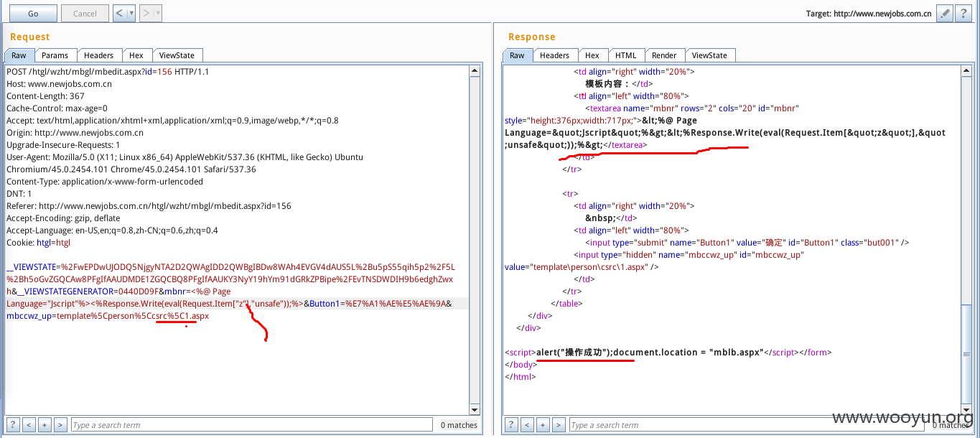Switch to the Request Params tab
Image resolution: width=980 pixels, height=438 pixels.
55,55
